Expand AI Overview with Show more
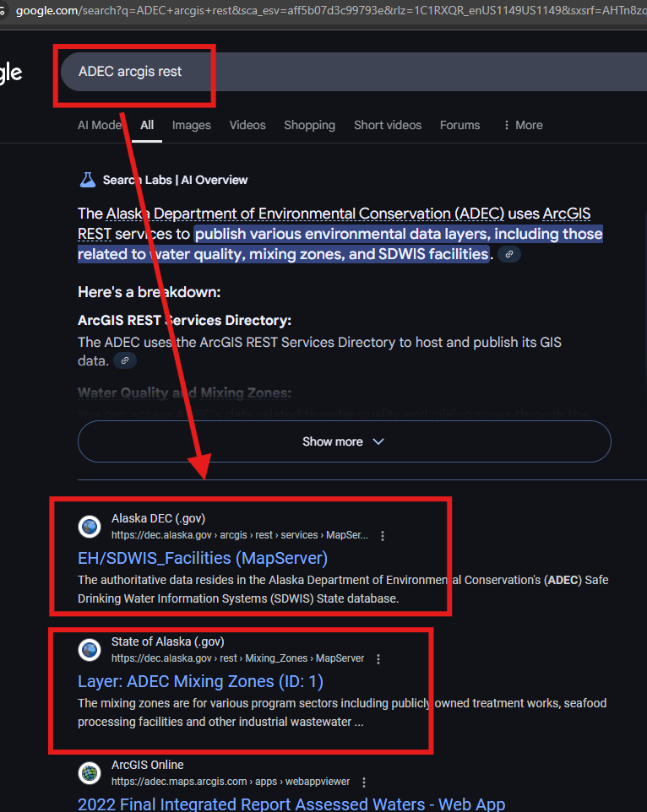647x812 pixels. coord(344,441)
